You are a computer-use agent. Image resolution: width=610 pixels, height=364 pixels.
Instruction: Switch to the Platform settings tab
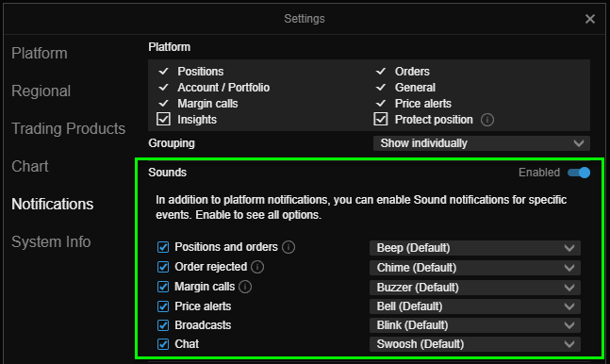(x=40, y=54)
